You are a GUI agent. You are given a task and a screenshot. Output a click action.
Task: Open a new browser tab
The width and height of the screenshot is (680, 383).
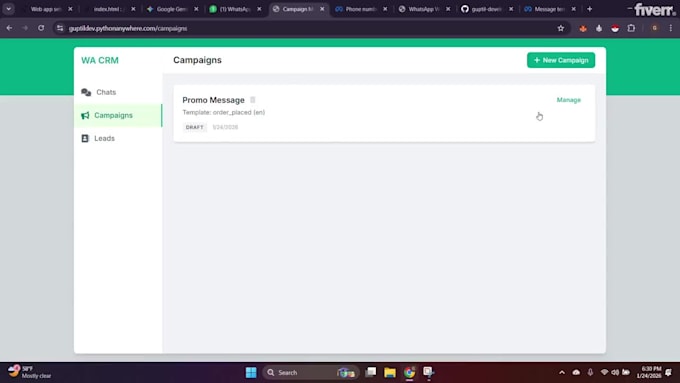coord(589,9)
